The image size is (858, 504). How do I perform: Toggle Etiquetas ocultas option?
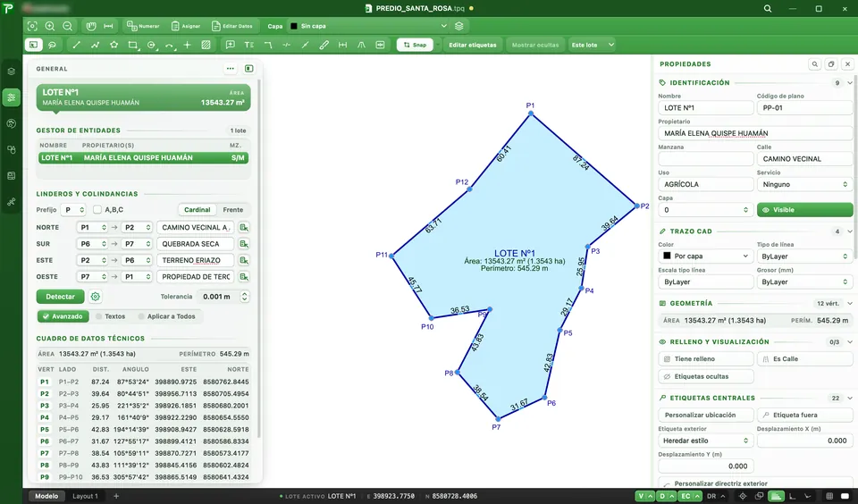(705, 376)
